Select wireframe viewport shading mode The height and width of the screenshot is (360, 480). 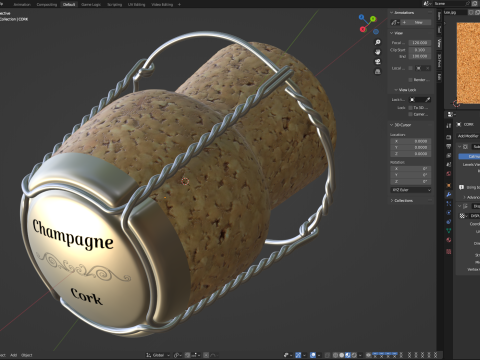point(335,355)
